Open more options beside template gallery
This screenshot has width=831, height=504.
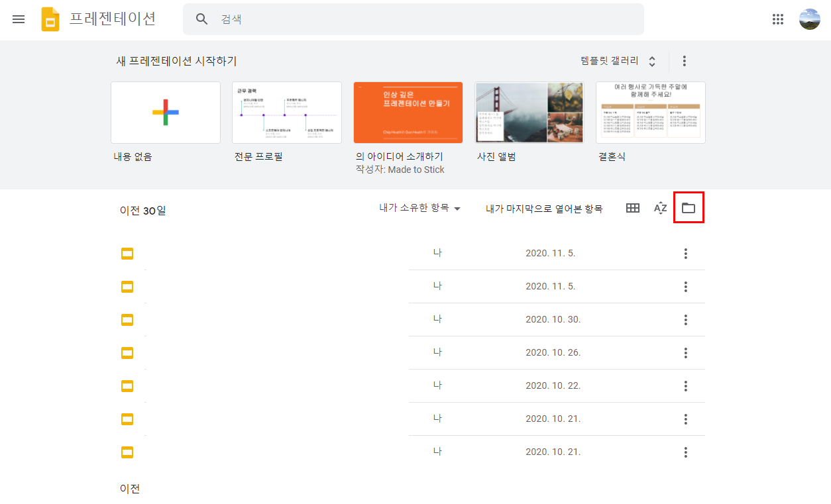pos(685,61)
